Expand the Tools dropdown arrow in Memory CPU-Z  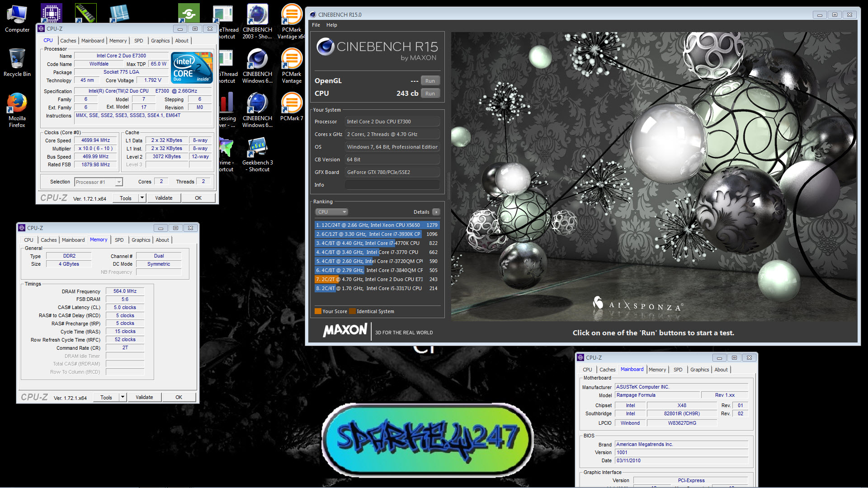point(123,397)
